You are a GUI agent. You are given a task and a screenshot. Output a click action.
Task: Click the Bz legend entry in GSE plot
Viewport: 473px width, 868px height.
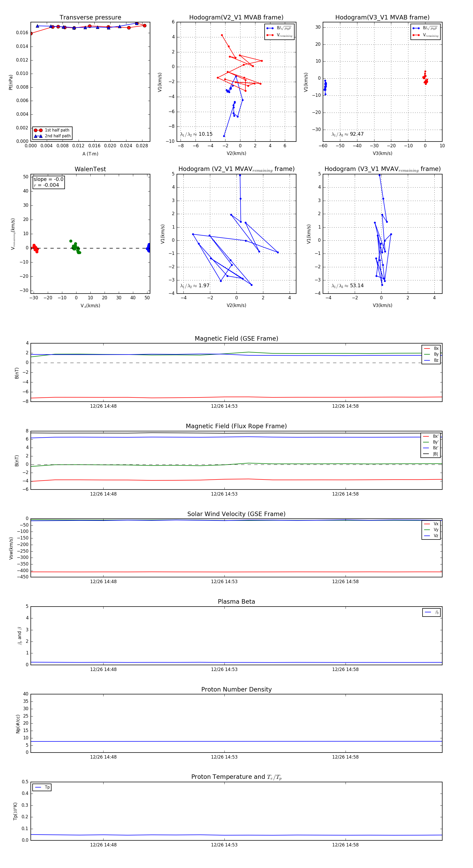click(x=431, y=360)
